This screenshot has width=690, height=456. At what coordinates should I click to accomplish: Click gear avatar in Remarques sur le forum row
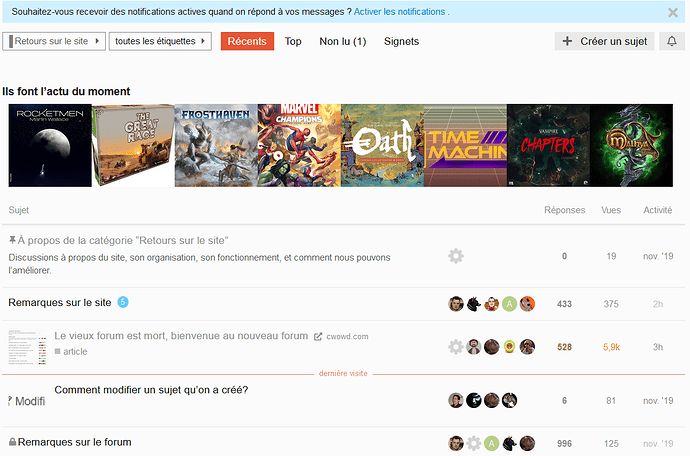pyautogui.click(x=474, y=444)
